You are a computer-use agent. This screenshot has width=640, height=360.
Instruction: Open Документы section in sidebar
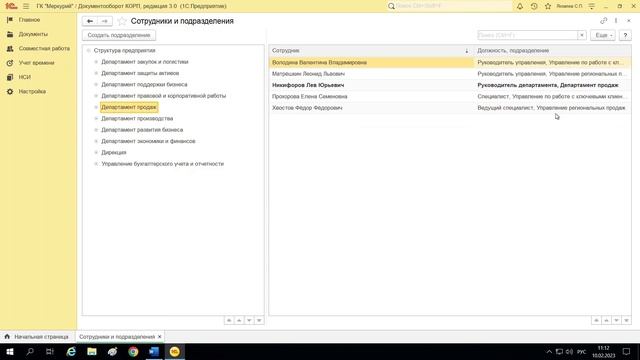33,34
